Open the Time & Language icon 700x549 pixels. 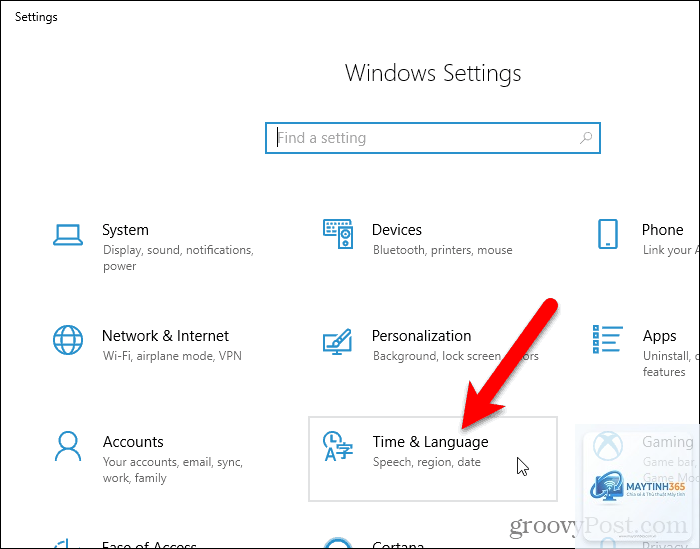click(338, 446)
